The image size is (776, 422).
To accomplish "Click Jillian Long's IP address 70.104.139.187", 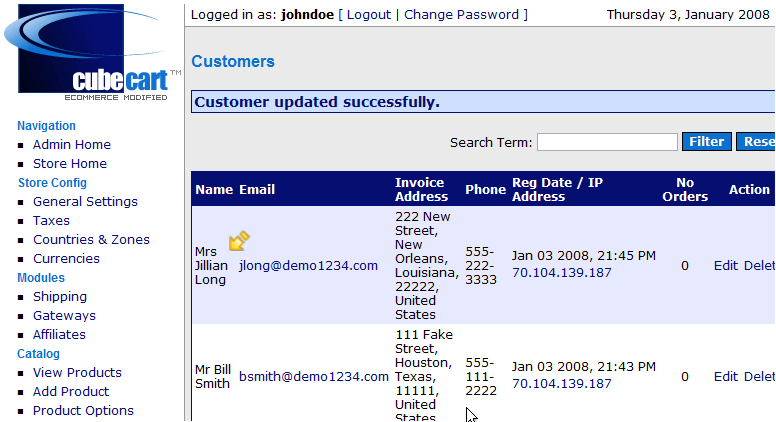I will (561, 273).
